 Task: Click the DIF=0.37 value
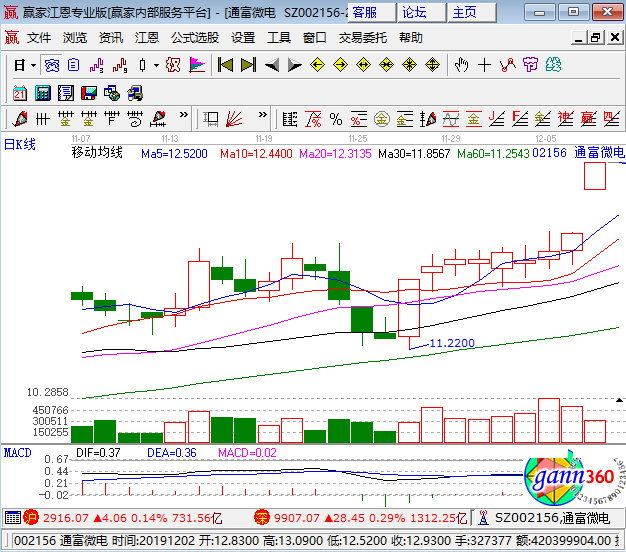(98, 453)
